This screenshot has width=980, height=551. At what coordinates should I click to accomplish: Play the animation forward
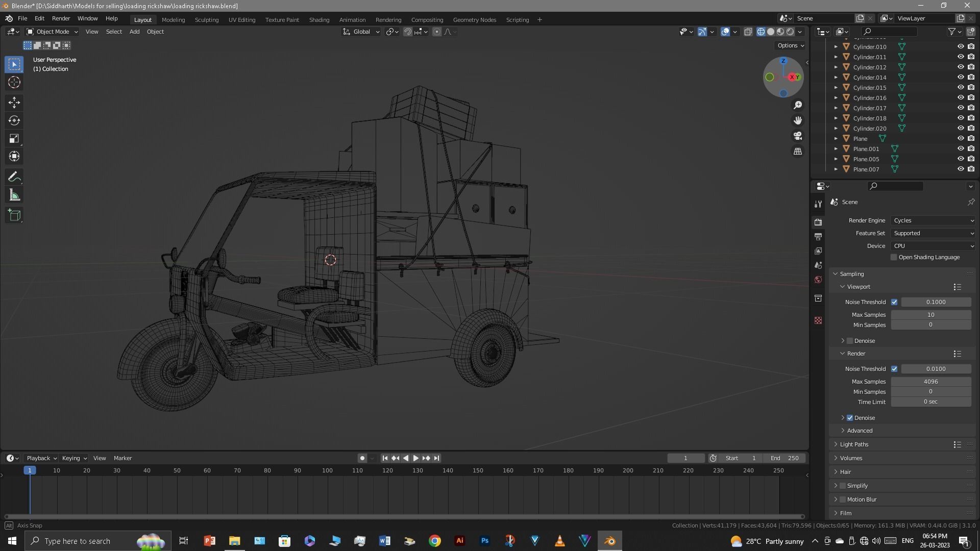point(416,458)
